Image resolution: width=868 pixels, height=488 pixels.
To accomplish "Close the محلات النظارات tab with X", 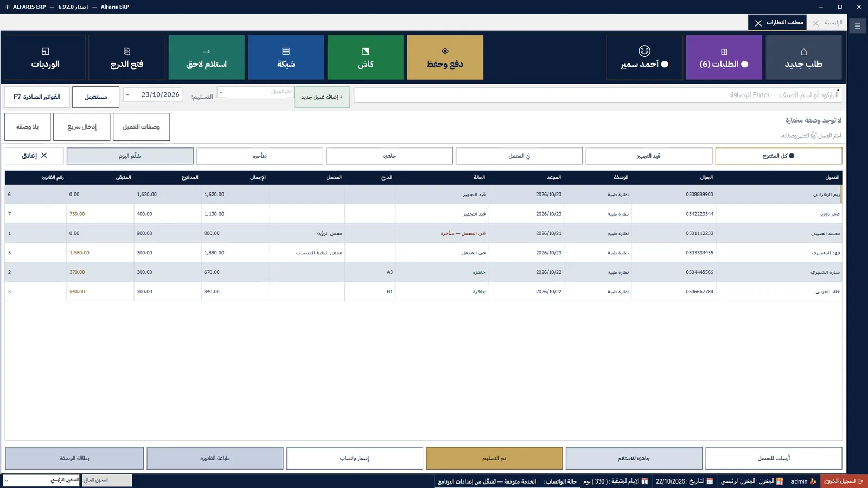I will pos(758,23).
